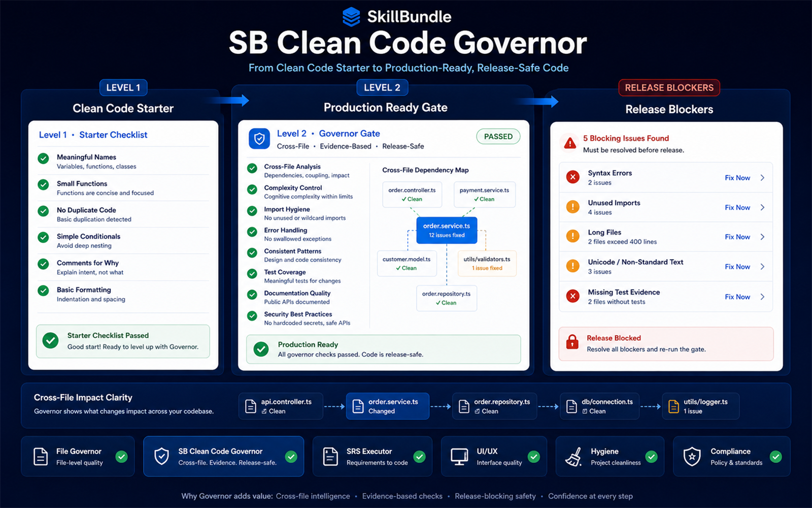Click the utils/logger.ts orange file icon
The height and width of the screenshot is (508, 812).
click(673, 406)
